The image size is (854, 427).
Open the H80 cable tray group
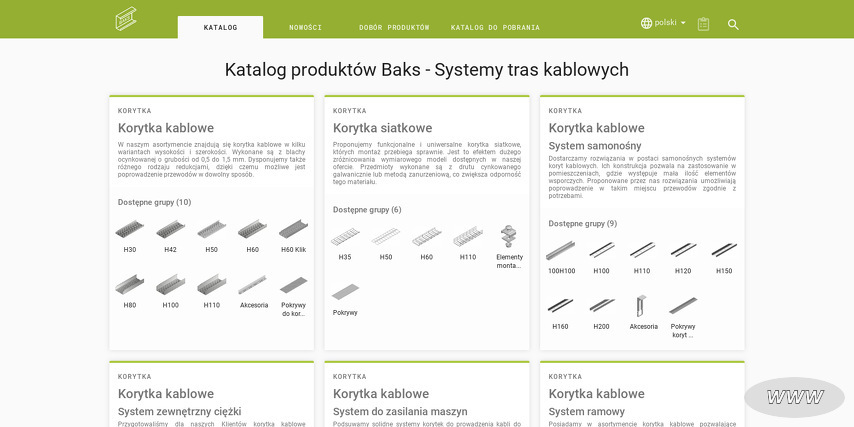130,292
